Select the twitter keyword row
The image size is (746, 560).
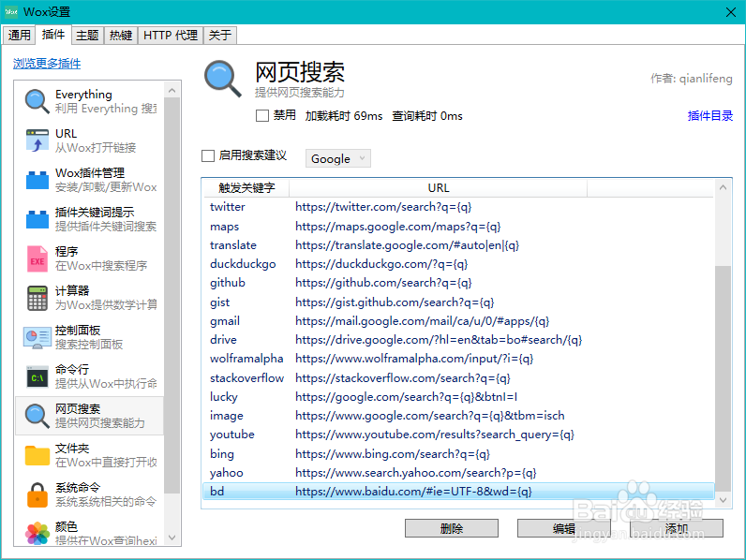tap(458, 207)
